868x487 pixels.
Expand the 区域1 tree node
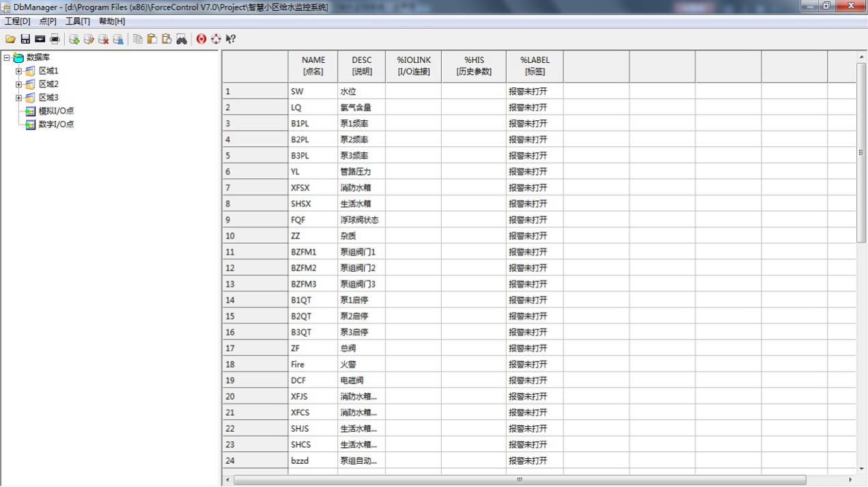(19, 70)
